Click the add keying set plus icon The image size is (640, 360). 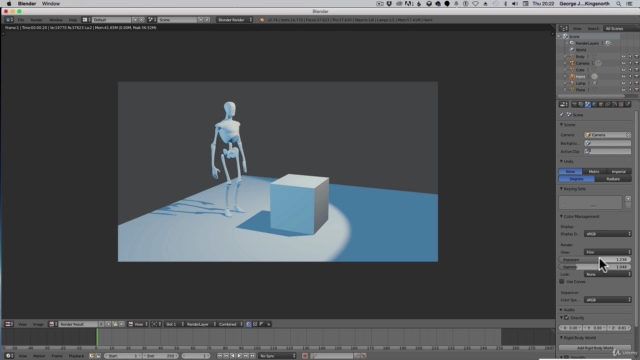coord(628,199)
